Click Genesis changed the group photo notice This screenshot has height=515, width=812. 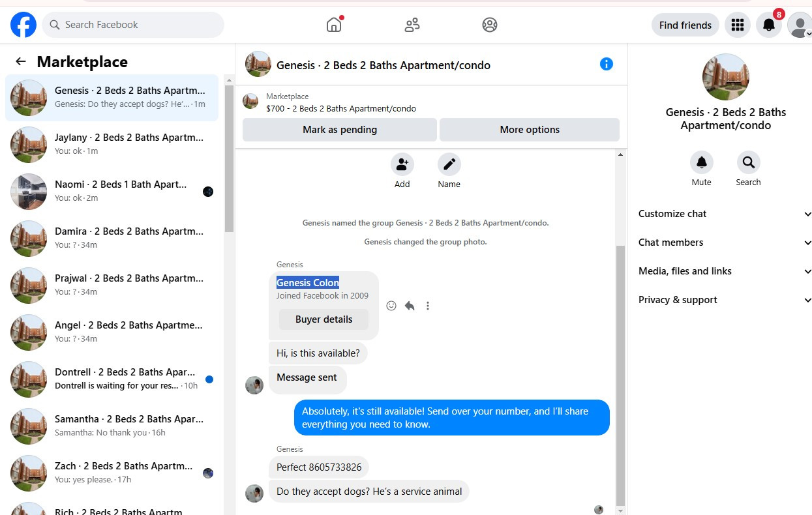[426, 242]
